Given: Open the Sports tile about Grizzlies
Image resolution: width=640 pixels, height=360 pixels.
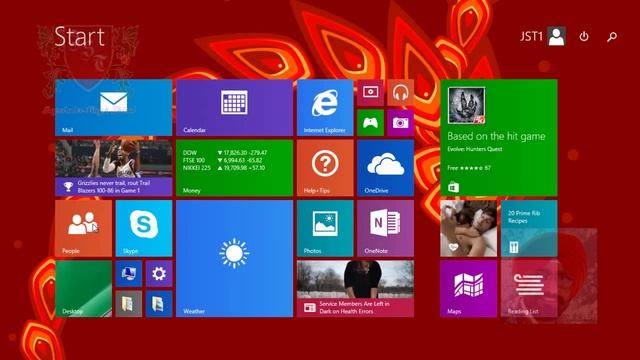Looking at the screenshot, I should click(113, 168).
